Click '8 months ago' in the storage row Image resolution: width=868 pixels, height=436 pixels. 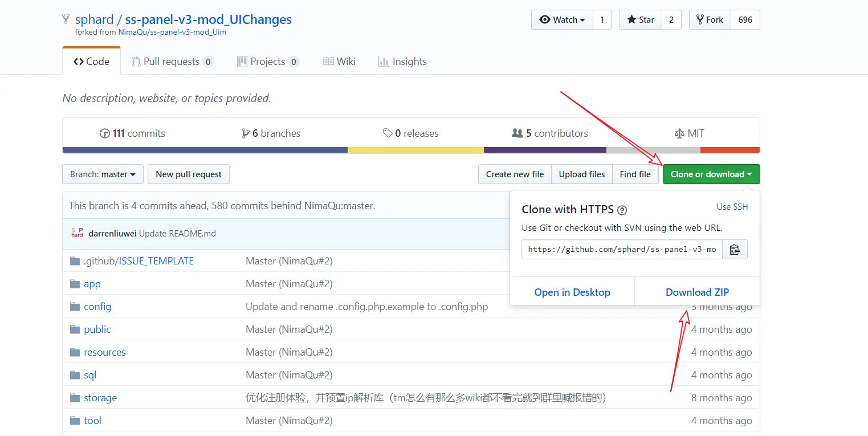[x=722, y=398]
